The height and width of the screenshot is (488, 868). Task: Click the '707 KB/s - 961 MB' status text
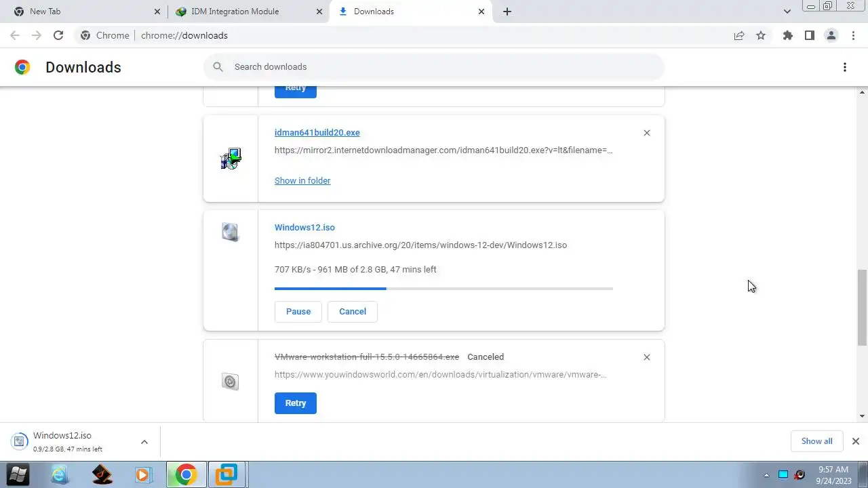355,270
